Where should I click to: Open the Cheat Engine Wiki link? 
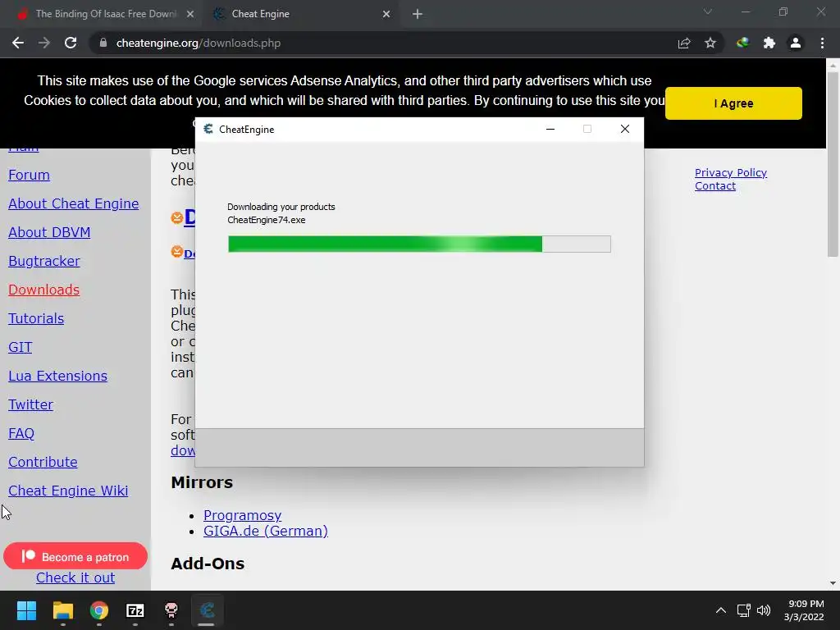point(68,491)
